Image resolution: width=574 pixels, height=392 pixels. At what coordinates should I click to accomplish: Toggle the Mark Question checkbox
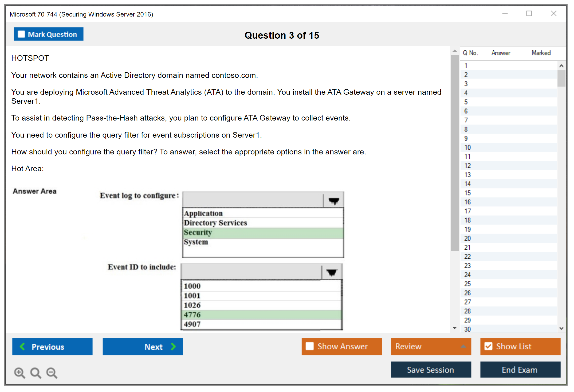click(21, 34)
